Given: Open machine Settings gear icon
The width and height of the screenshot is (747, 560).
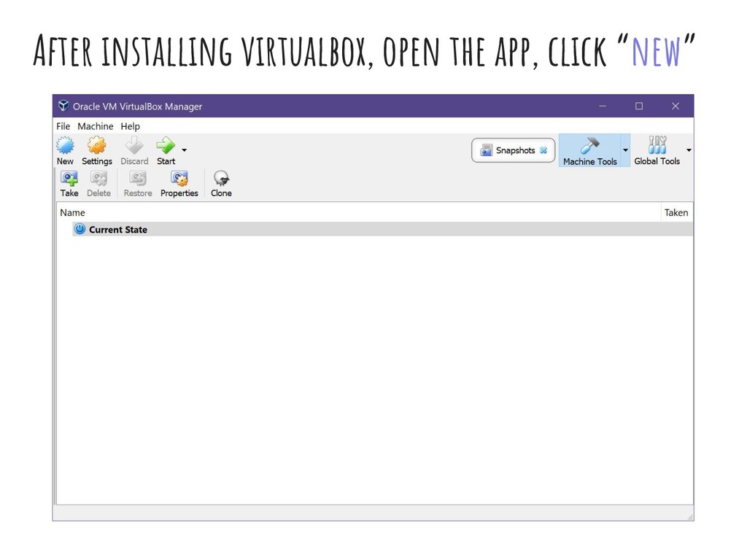Looking at the screenshot, I should point(97,145).
